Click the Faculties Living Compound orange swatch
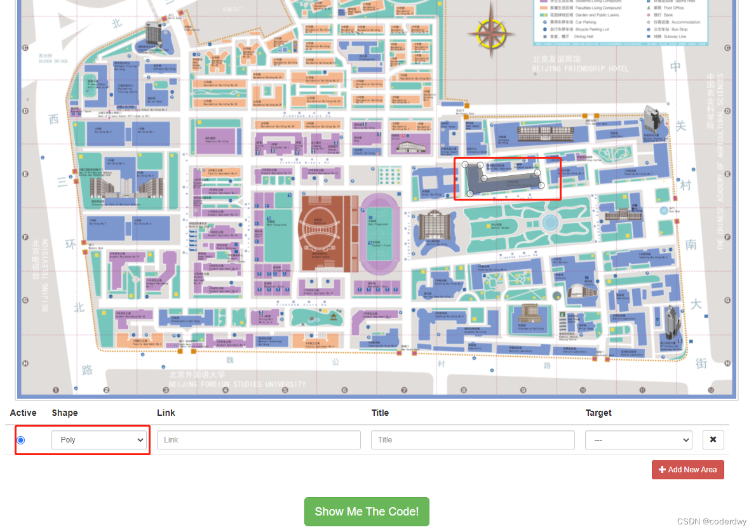The height and width of the screenshot is (532, 756). (x=544, y=8)
